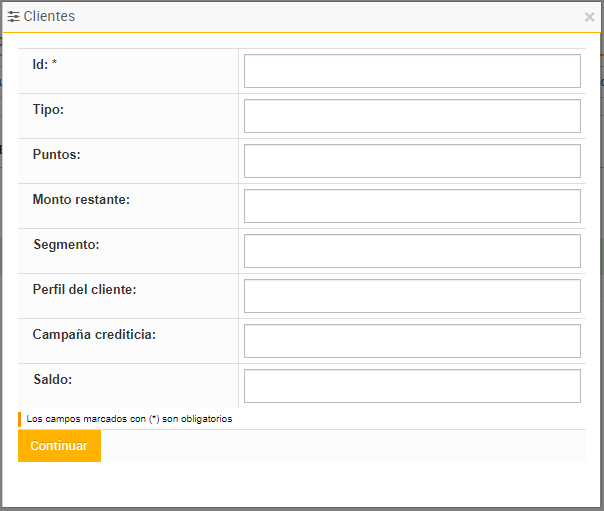Image resolution: width=604 pixels, height=511 pixels.
Task: Click the Id input field
Action: pyautogui.click(x=412, y=71)
